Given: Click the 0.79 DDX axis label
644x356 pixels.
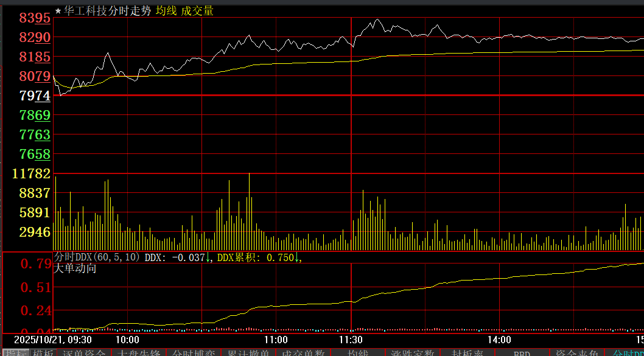Looking at the screenshot, I should point(36,264).
